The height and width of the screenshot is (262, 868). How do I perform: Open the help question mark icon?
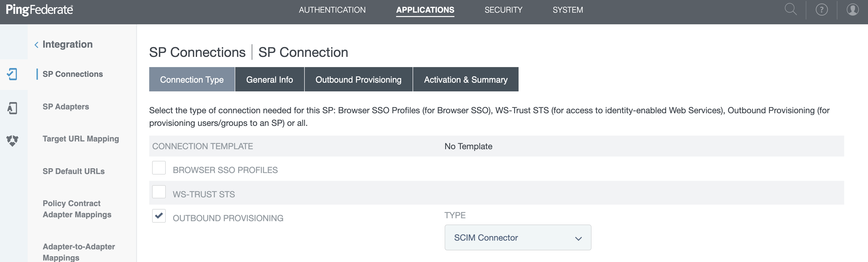point(822,9)
